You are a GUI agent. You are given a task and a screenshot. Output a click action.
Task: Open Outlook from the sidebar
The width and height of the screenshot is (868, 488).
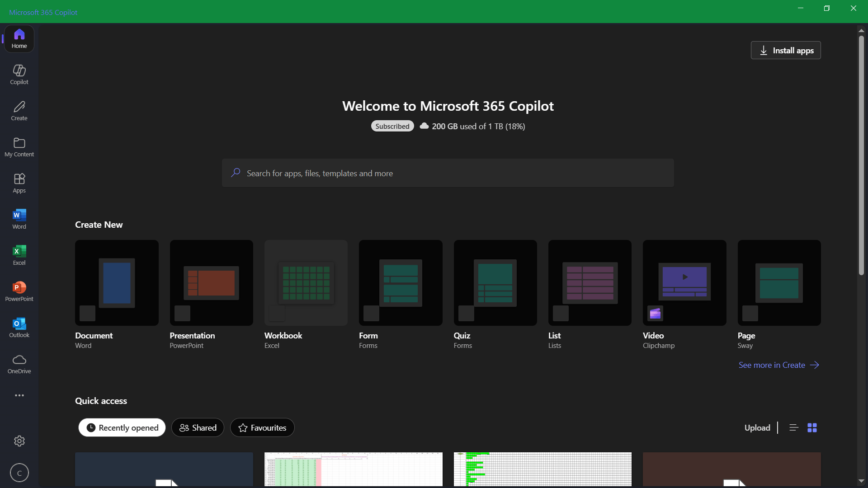pos(19,328)
